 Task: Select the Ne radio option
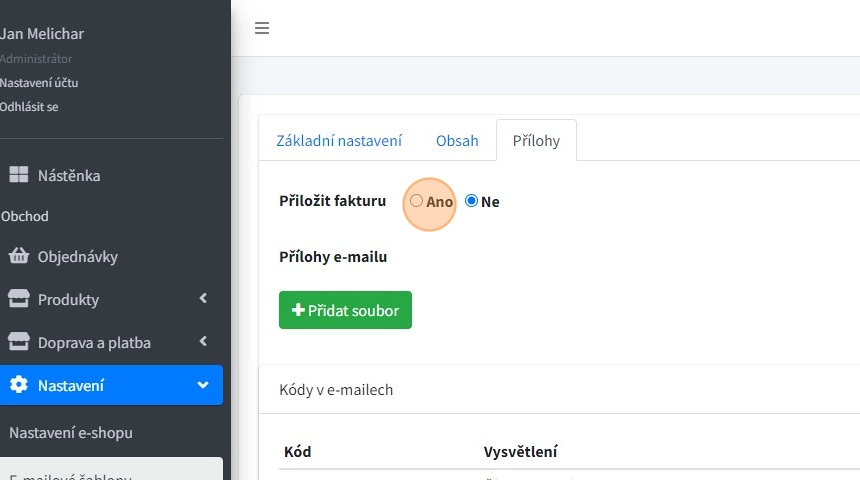(472, 201)
